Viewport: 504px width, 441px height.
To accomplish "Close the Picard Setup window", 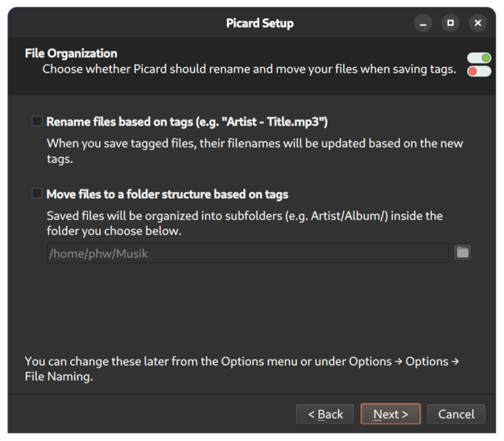I will [x=477, y=23].
